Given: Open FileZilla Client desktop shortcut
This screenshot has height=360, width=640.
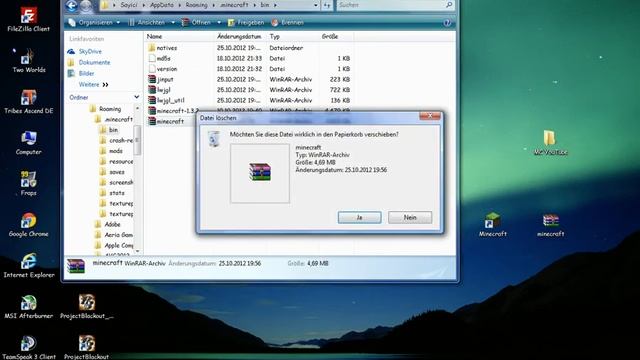Looking at the screenshot, I should 29,20.
